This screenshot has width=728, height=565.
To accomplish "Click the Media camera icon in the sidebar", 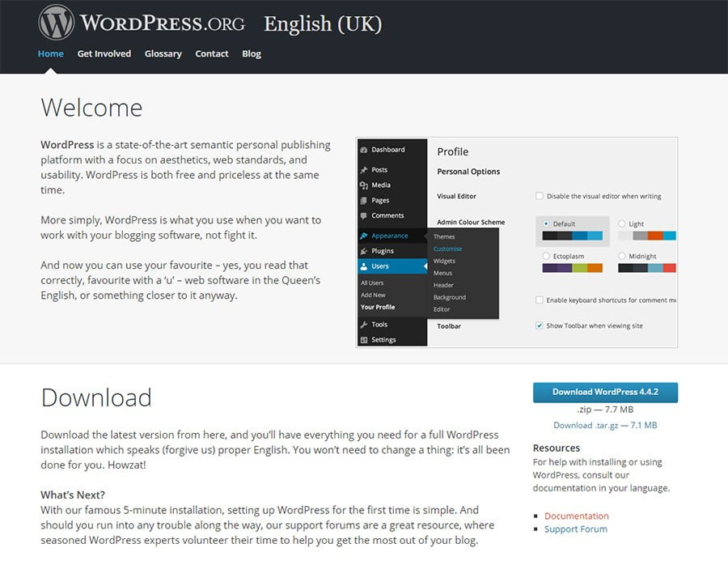I will pos(362,185).
